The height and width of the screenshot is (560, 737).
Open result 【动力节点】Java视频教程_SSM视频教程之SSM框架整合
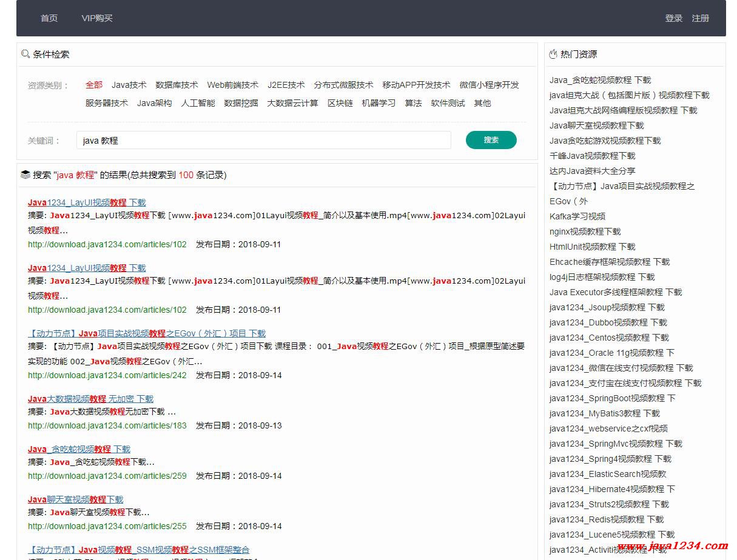coord(139,550)
